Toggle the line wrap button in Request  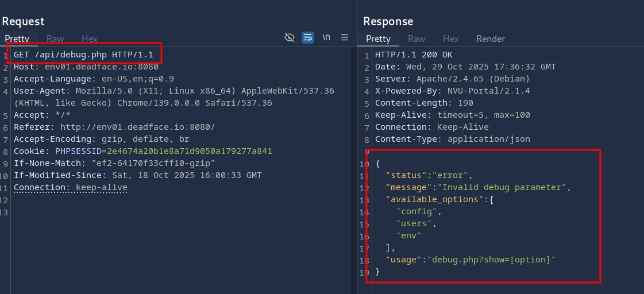point(308,38)
